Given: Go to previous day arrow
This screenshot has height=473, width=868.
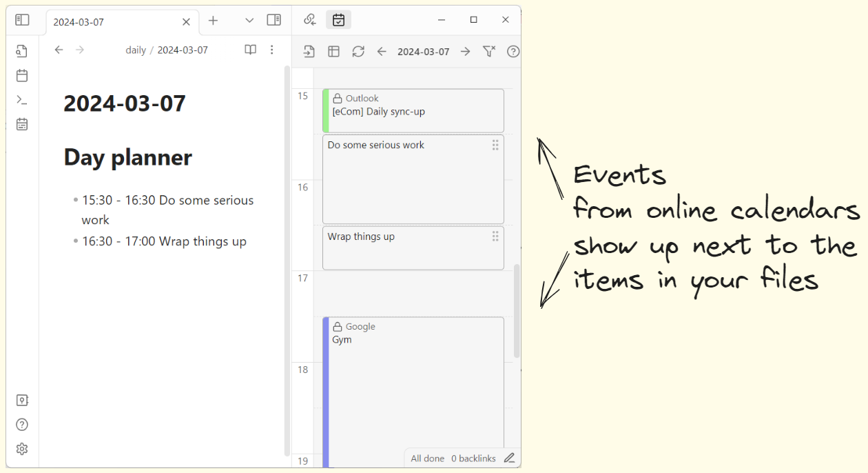Looking at the screenshot, I should click(x=382, y=52).
